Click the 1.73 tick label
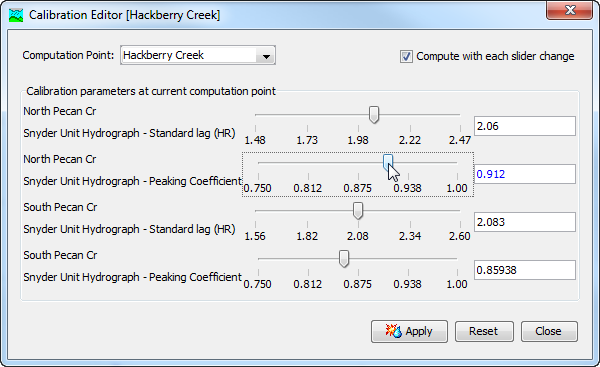The image size is (600, 367). click(307, 140)
